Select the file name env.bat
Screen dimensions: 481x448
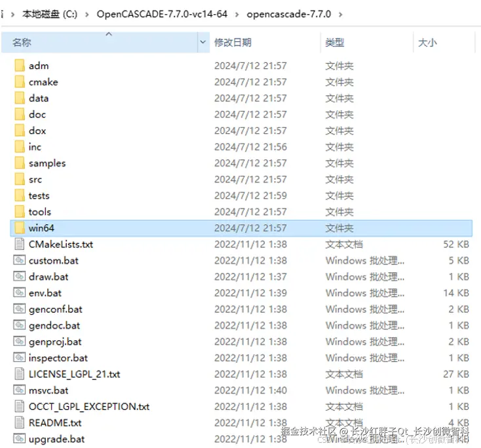[45, 293]
